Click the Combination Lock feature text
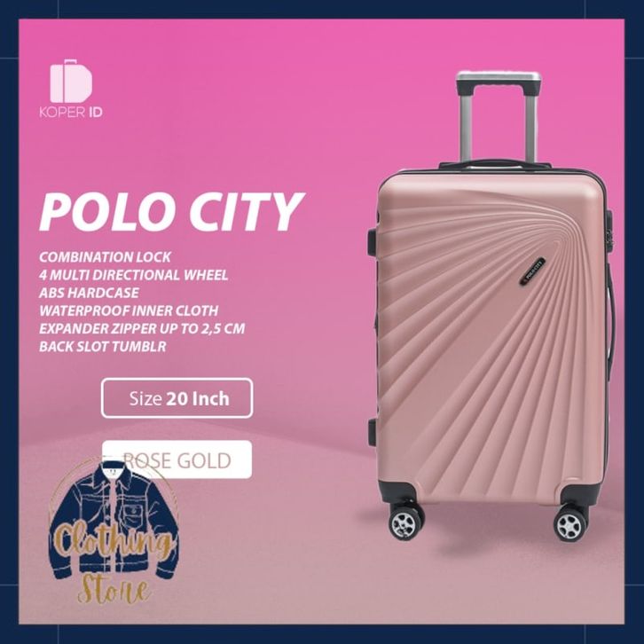Screen dimensions: 644x644 point(105,257)
